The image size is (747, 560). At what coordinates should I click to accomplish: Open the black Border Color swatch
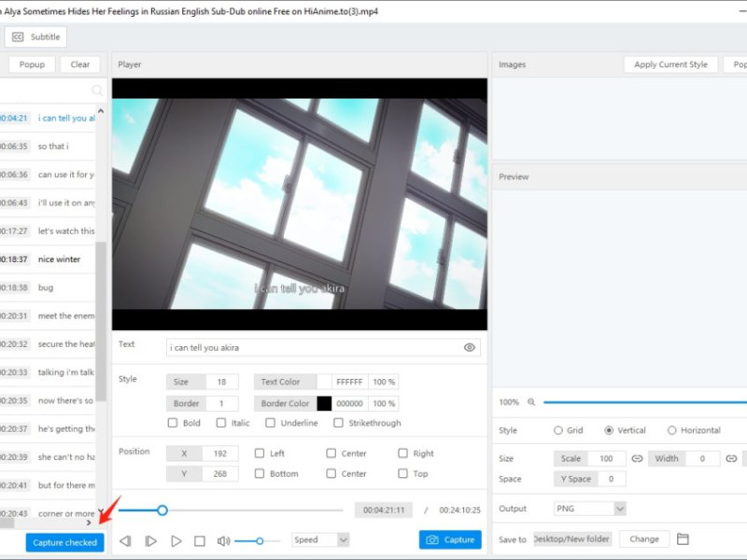pyautogui.click(x=324, y=403)
